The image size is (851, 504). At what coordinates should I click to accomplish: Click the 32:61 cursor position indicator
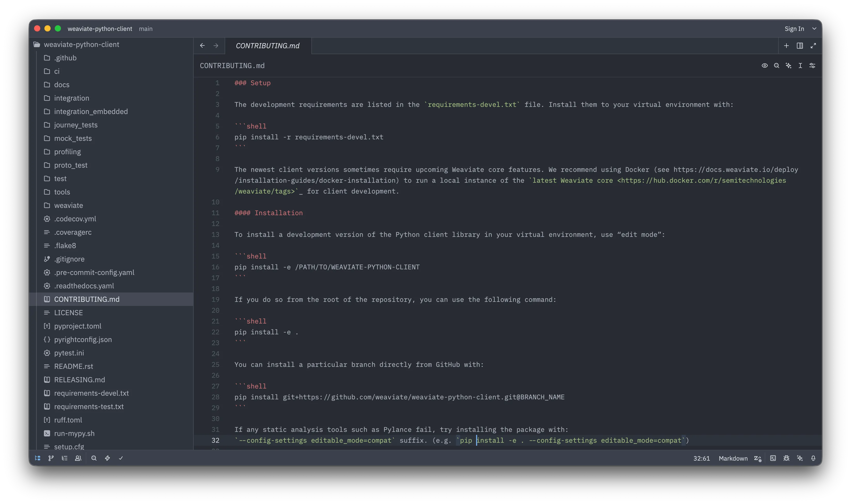coord(702,458)
